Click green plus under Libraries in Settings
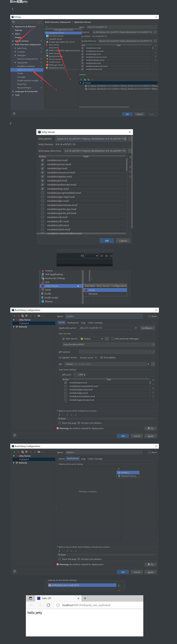 point(81,79)
